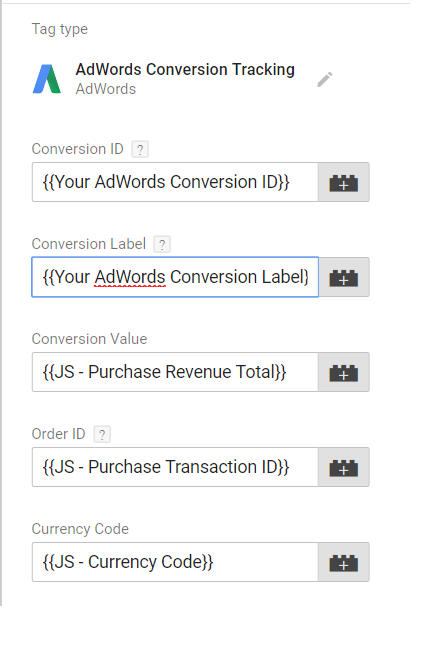
Task: Click the Tag type section heading
Action: click(60, 30)
